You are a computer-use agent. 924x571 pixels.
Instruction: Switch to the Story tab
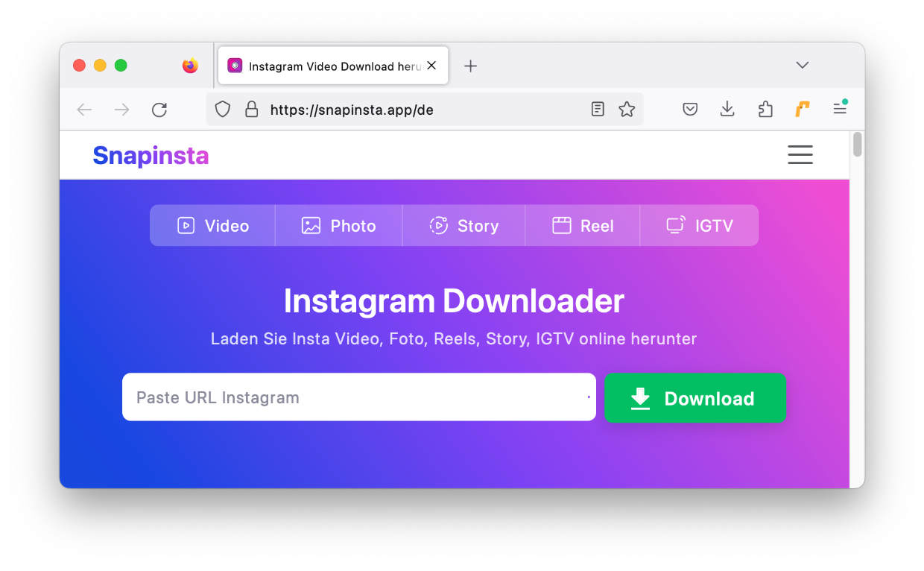pos(463,226)
